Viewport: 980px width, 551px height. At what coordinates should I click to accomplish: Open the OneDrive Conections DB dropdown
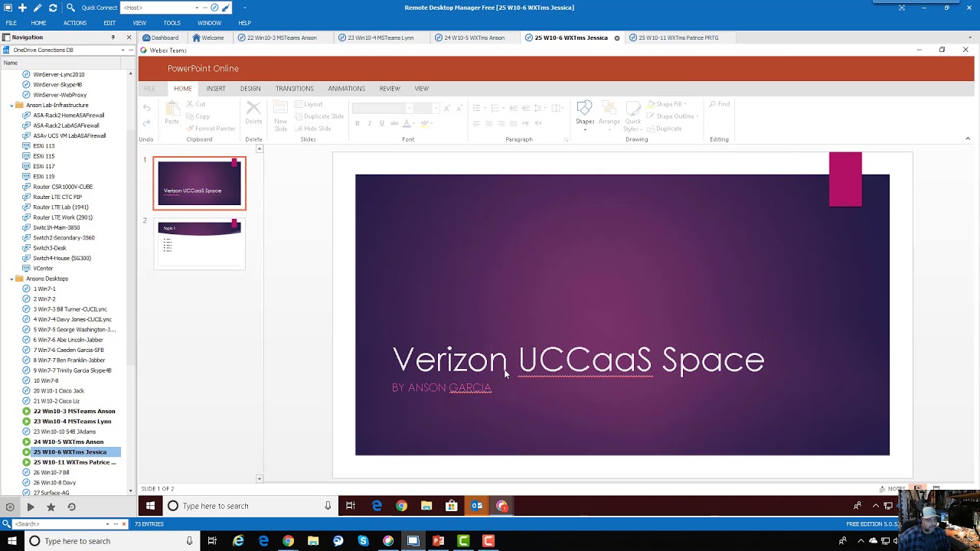coord(122,50)
